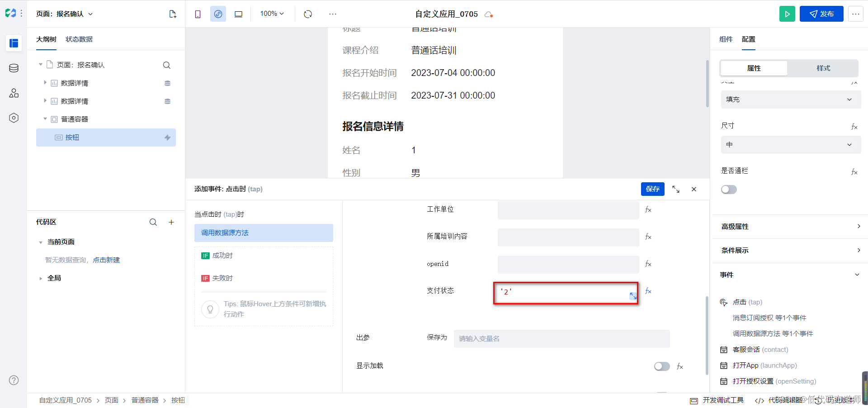
Task: Click fx icon beside 显示加载 toggle
Action: pyautogui.click(x=680, y=366)
